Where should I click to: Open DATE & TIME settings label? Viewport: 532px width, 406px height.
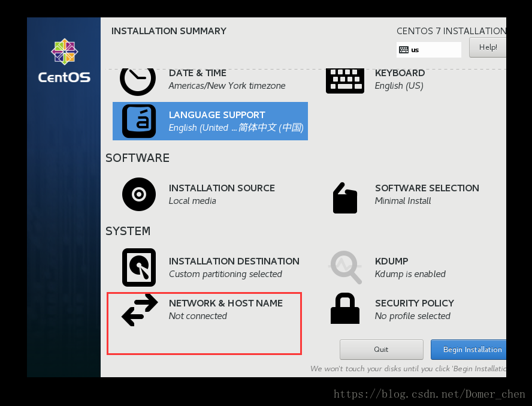198,73
